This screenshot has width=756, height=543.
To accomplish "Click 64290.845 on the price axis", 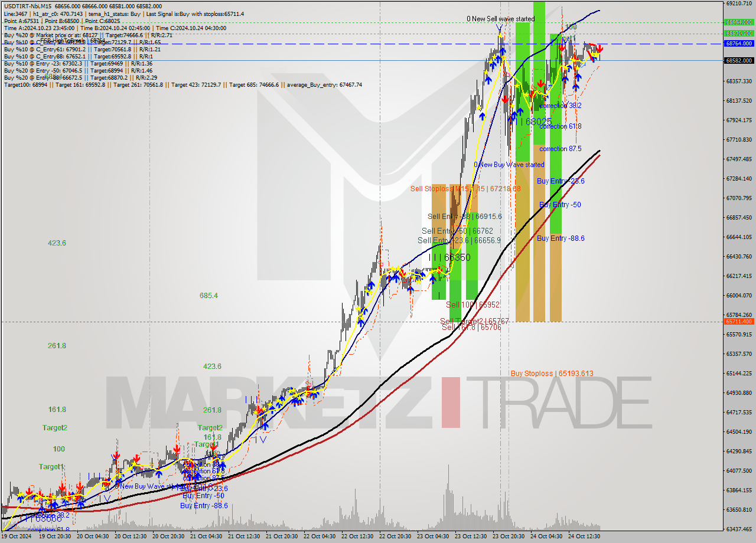I will tap(739, 451).
